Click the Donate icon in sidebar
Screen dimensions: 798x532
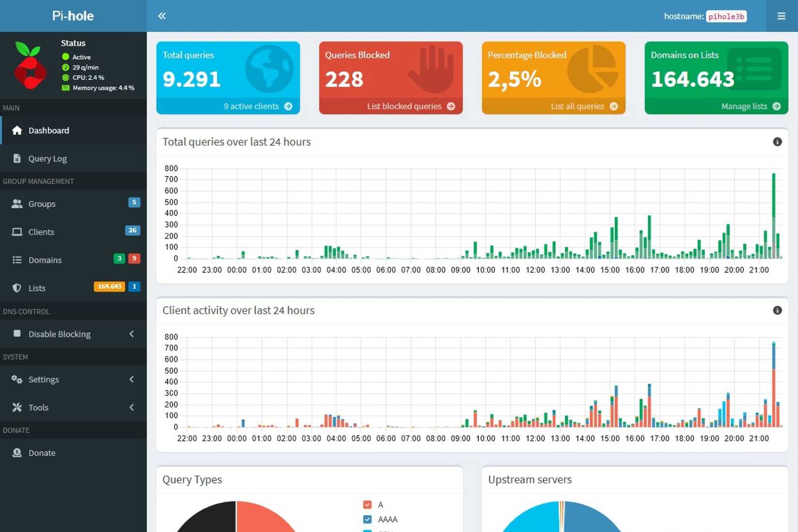(17, 453)
